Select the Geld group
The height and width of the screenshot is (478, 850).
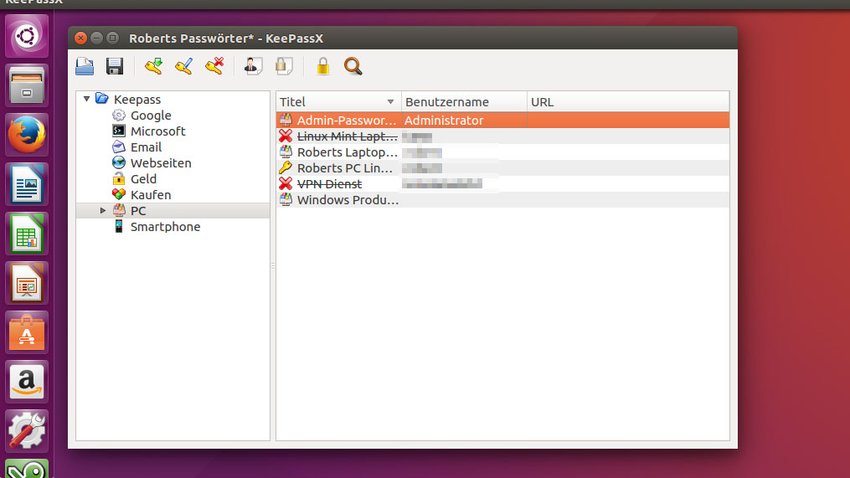[x=143, y=179]
